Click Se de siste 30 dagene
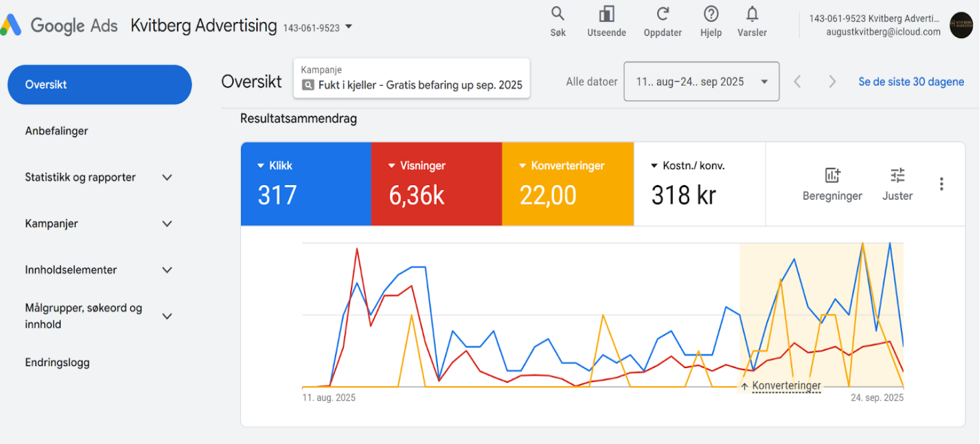The height and width of the screenshot is (444, 980). [x=911, y=81]
